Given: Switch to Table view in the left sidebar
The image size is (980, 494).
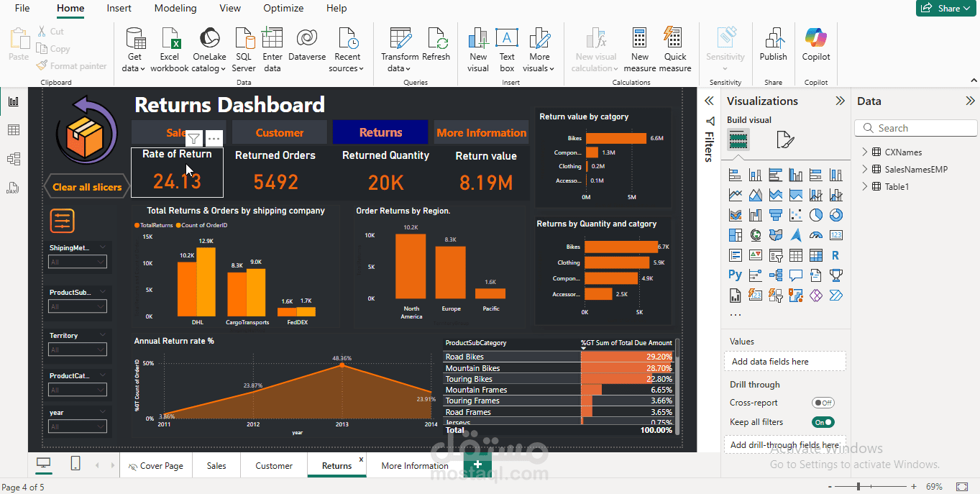Looking at the screenshot, I should click(12, 129).
